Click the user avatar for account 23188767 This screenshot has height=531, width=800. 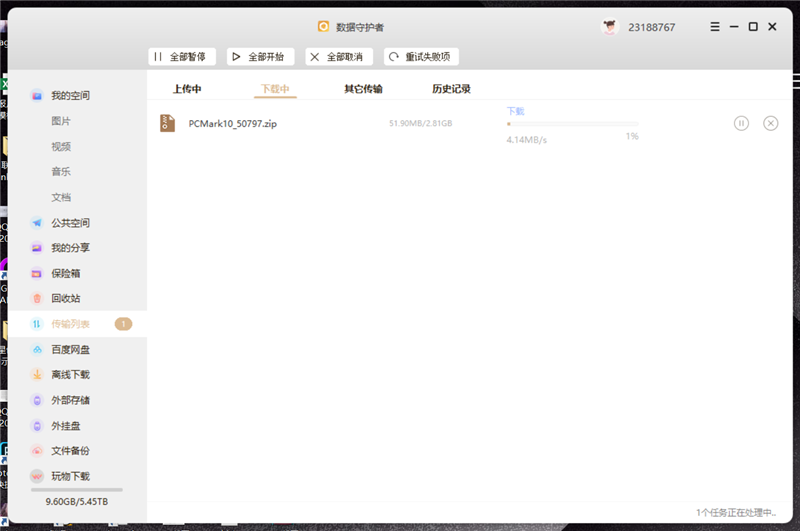point(609,27)
